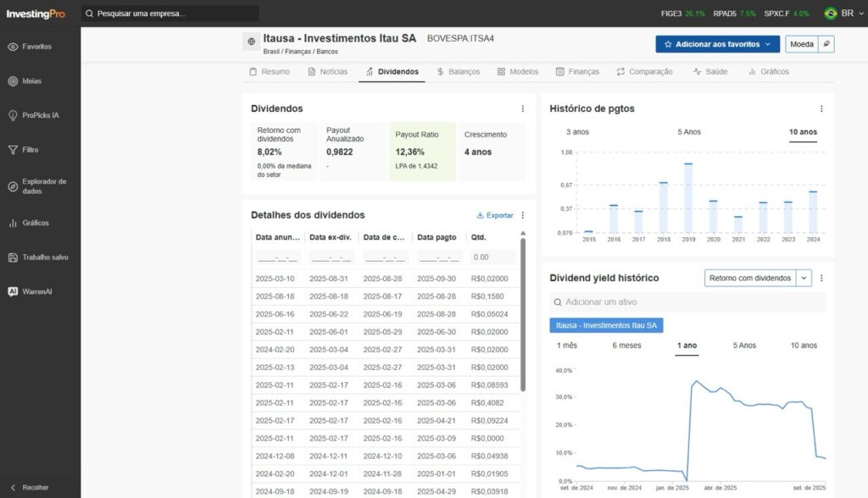
Task: Click the globe icon beside Itausa title
Action: click(251, 41)
